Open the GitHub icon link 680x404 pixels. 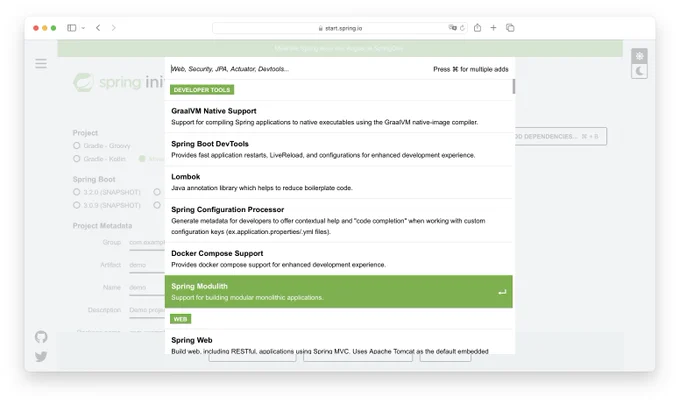coord(41,337)
